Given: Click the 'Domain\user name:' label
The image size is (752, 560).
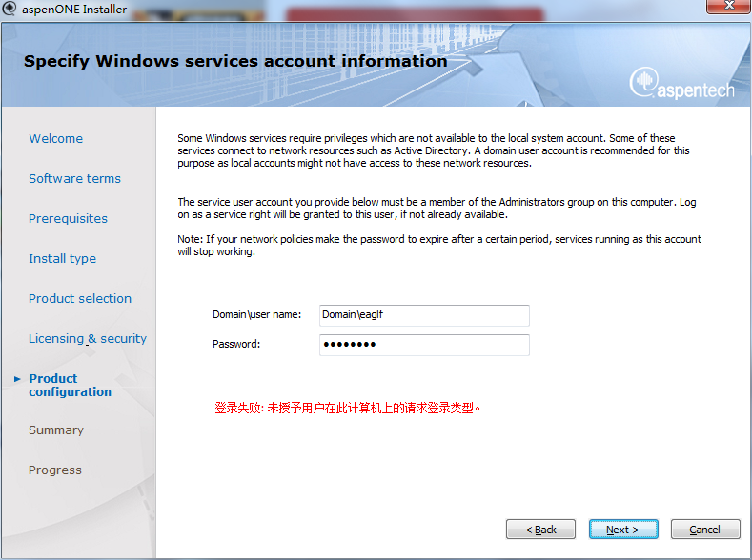Looking at the screenshot, I should point(257,314).
